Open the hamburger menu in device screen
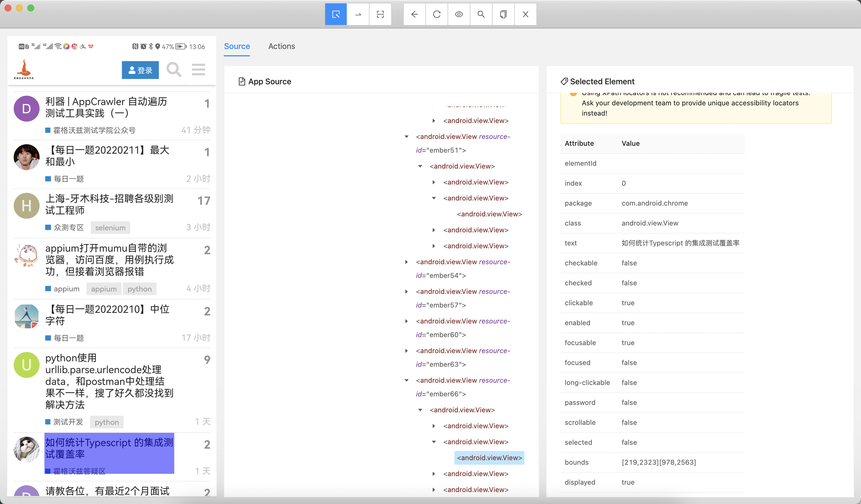Image resolution: width=861 pixels, height=504 pixels. coord(198,70)
